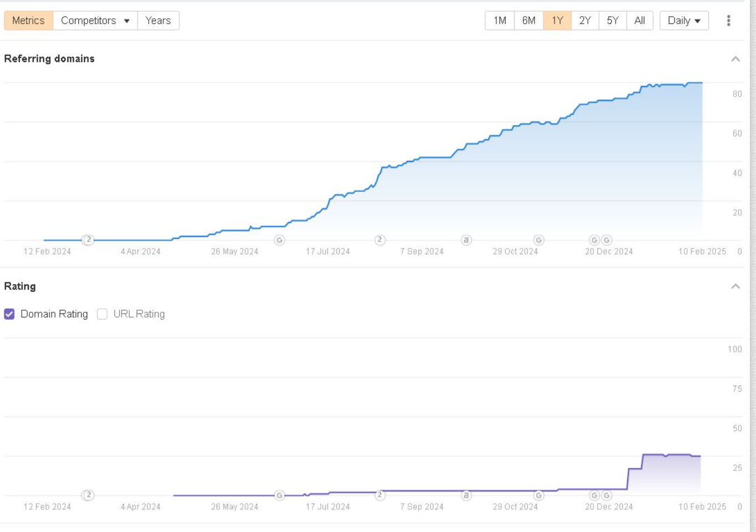756x532 pixels.
Task: Select the Metrics tab
Action: [x=28, y=21]
